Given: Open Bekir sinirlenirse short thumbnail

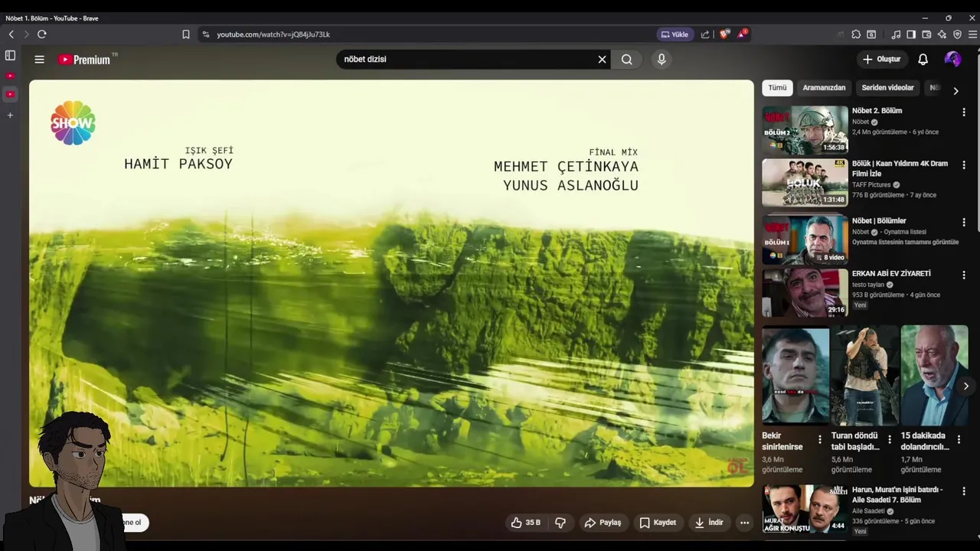Looking at the screenshot, I should tap(795, 375).
